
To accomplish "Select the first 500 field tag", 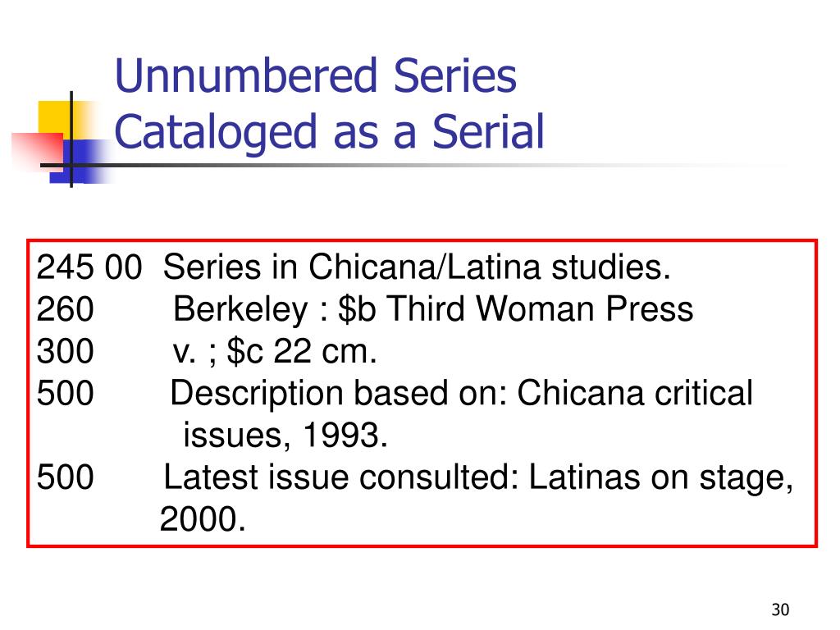I will click(x=66, y=393).
